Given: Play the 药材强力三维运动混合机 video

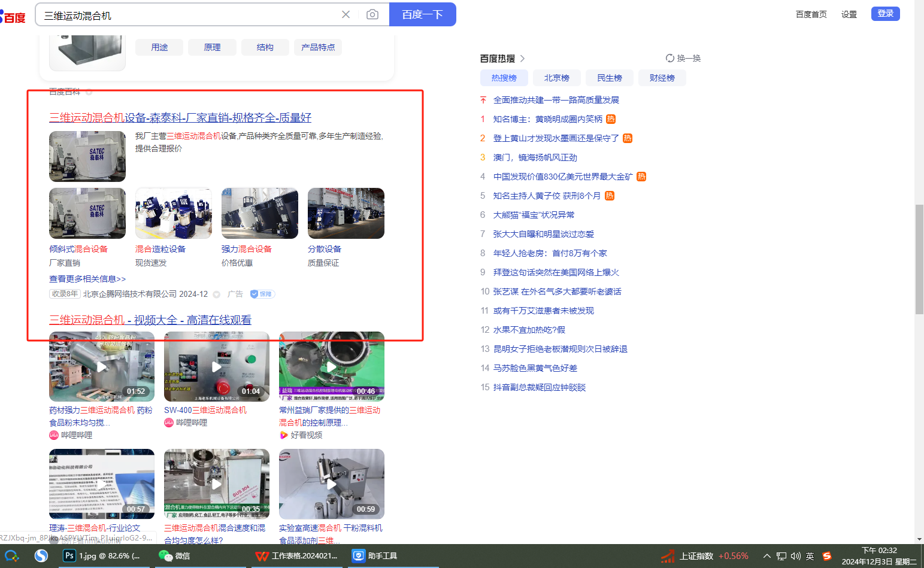Looking at the screenshot, I should (x=102, y=366).
